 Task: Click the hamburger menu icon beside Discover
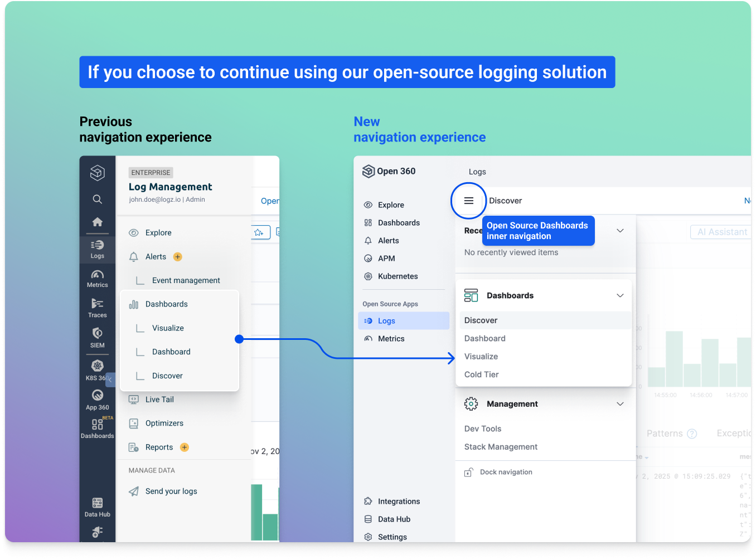tap(468, 201)
